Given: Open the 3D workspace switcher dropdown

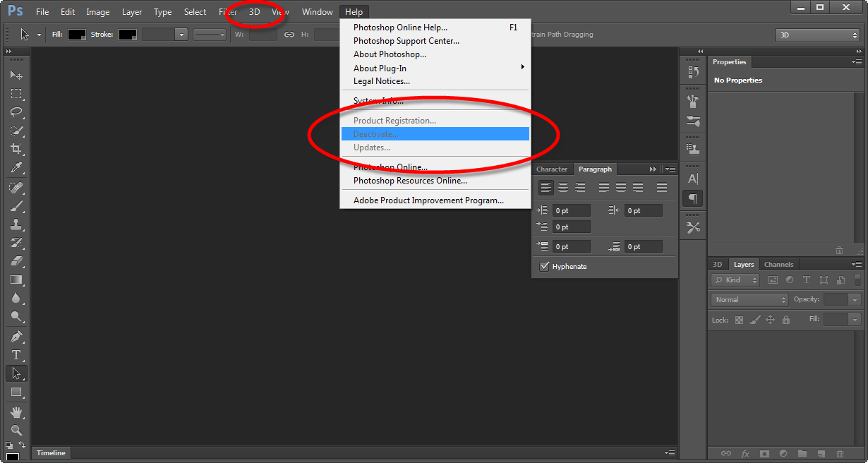Looking at the screenshot, I should [x=817, y=35].
